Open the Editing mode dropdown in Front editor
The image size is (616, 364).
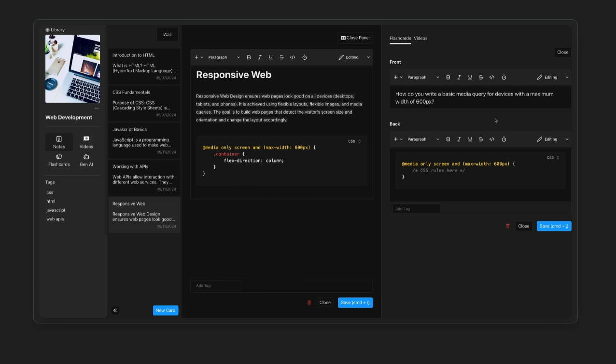[553, 77]
